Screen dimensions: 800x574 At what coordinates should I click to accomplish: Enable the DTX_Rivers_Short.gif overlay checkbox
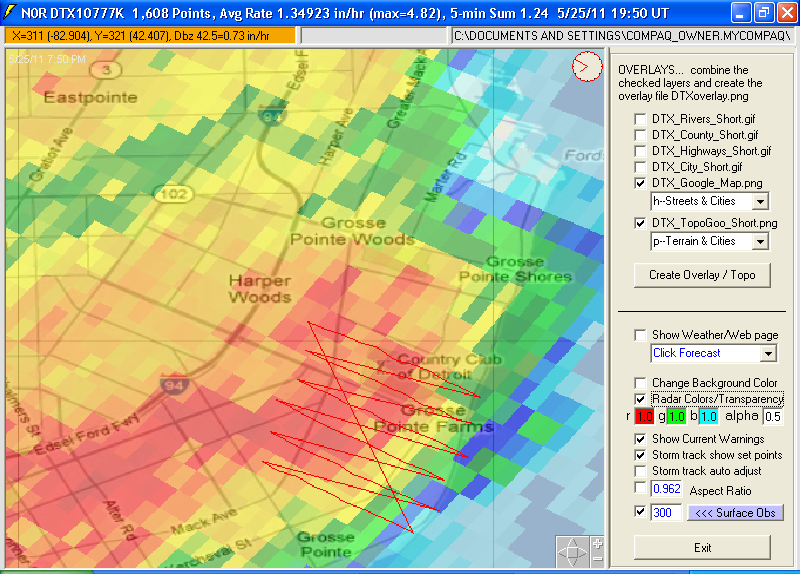tap(640, 119)
